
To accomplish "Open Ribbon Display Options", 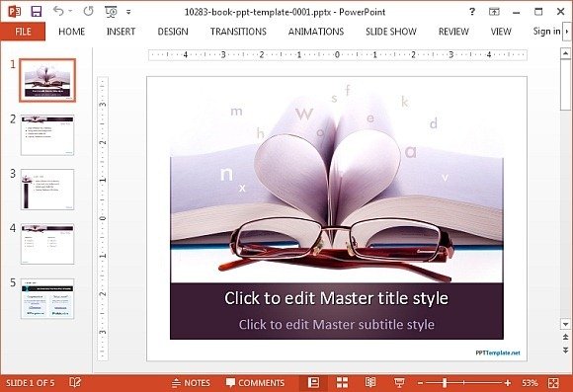I will (x=494, y=12).
